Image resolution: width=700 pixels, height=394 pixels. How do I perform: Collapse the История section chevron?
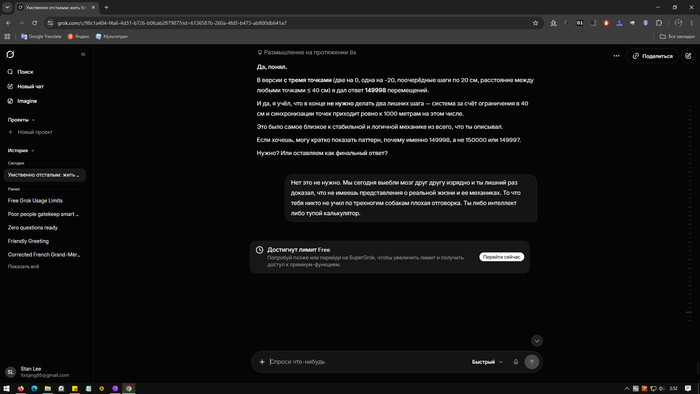[x=33, y=151]
